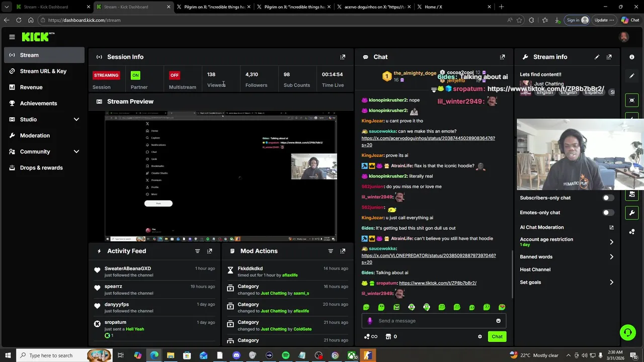Open Banned words settings arrow
Viewport: 644px width, 362px height.
point(611,257)
